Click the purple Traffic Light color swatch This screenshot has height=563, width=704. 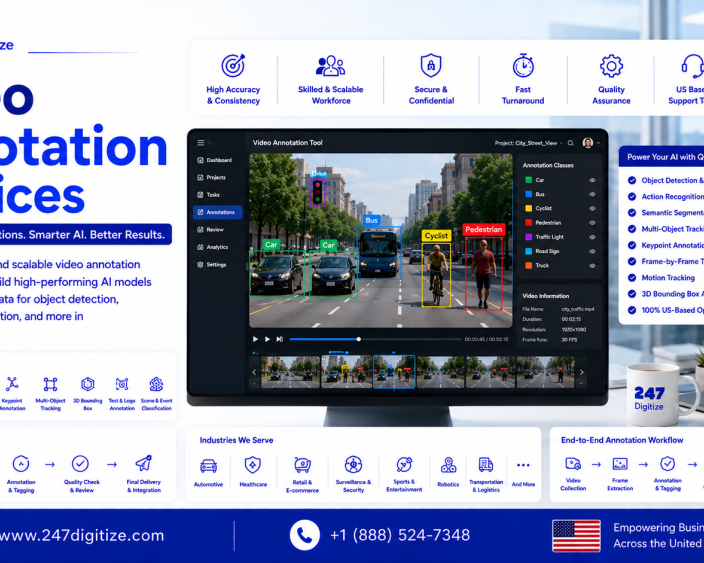pos(528,237)
